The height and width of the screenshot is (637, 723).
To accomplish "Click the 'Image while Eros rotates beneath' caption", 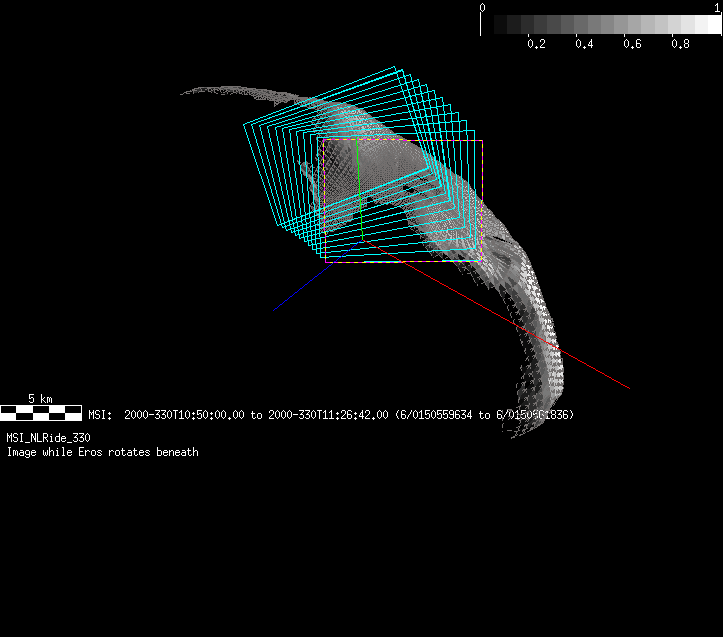I will (x=102, y=452).
